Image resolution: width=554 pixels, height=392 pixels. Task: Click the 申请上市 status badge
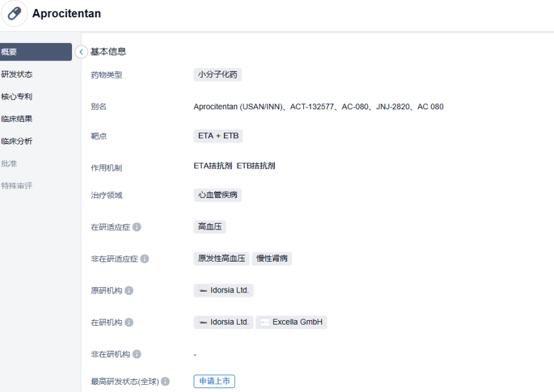point(214,382)
